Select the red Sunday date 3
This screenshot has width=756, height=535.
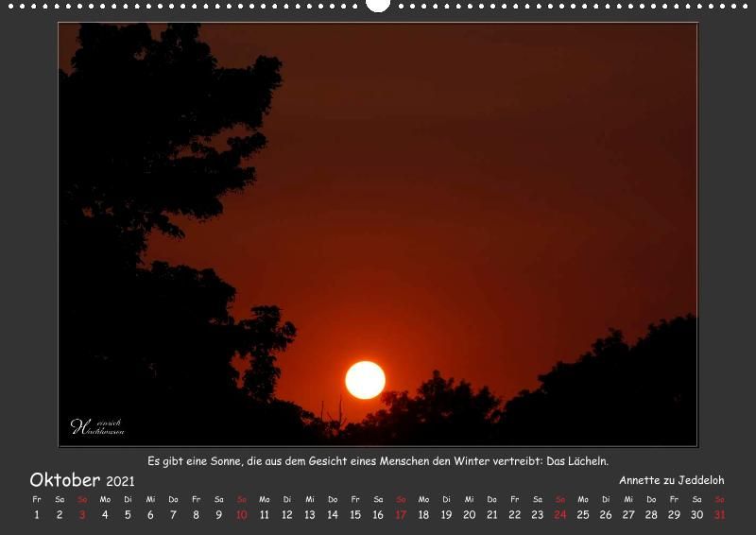pos(82,515)
